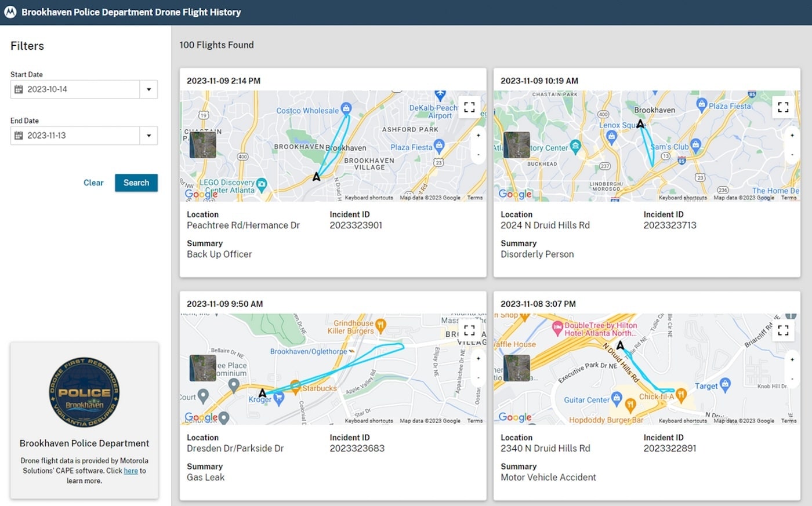Click the End Date field 2023-11-13
Viewport: 812px width, 506px height.
tap(75, 136)
